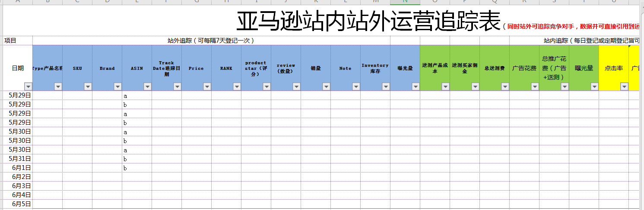Open the 广告花费 filter dropdown
Image resolution: width=644 pixels, height=210 pixels.
tap(535, 86)
